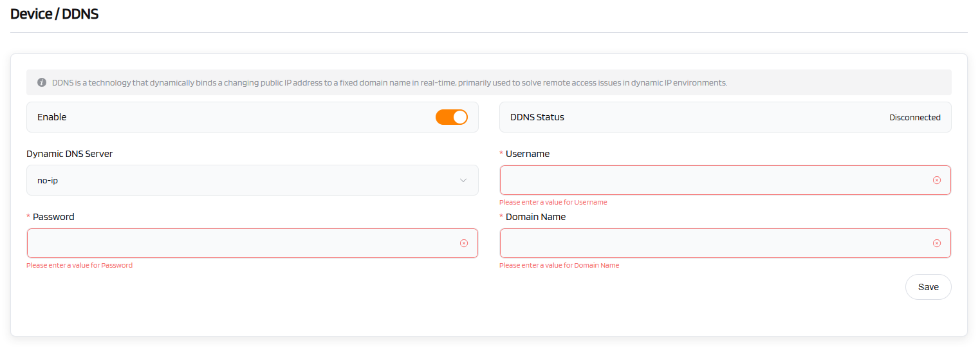Turn off the Enable DDNS toggle
980x350 pixels.
[x=451, y=117]
